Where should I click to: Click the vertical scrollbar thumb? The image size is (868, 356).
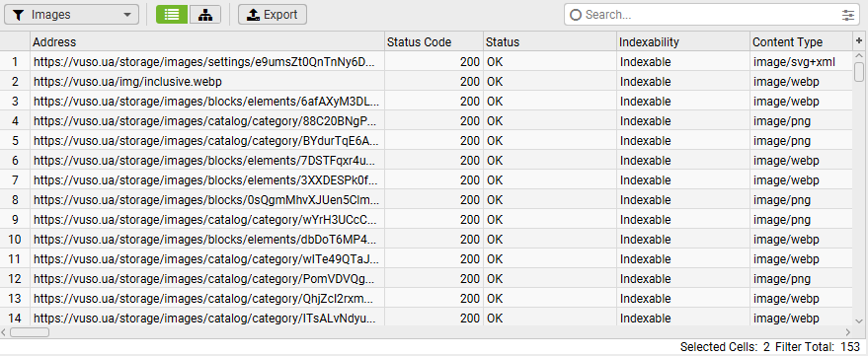coord(859,72)
